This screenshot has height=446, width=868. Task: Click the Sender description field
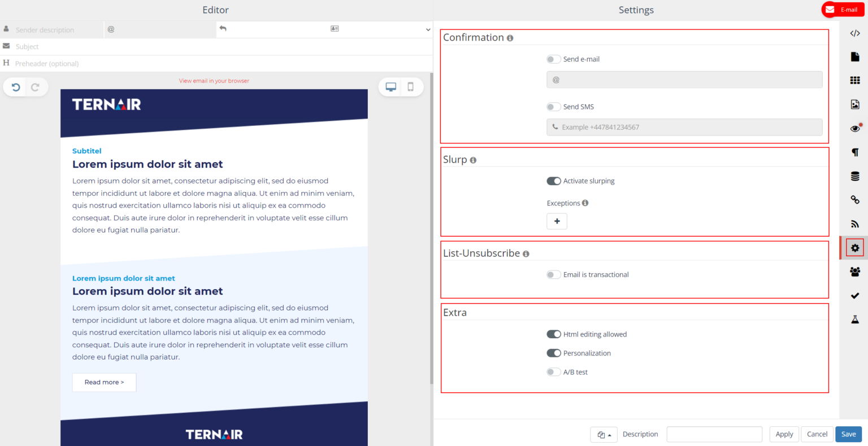click(52, 29)
